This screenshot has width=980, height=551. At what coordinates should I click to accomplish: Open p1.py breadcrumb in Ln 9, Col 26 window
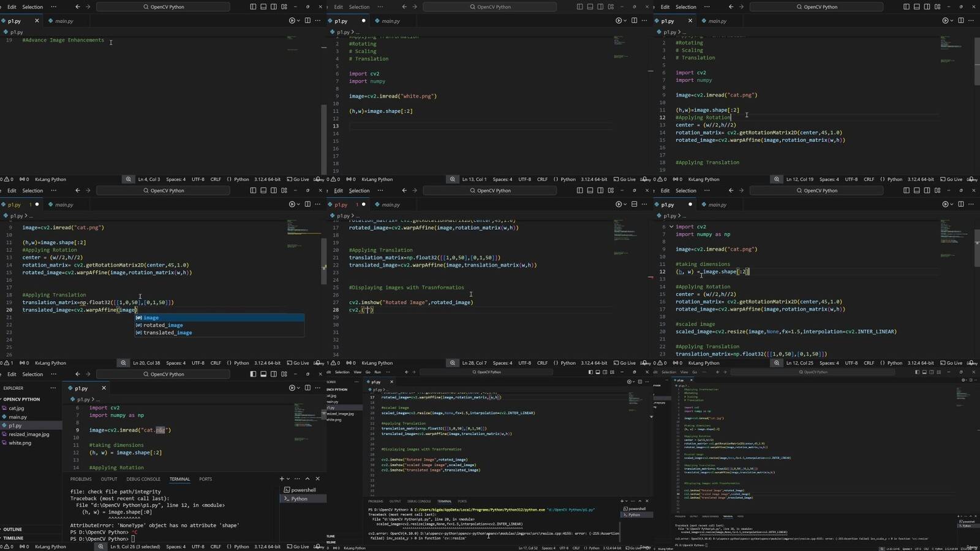[83, 400]
